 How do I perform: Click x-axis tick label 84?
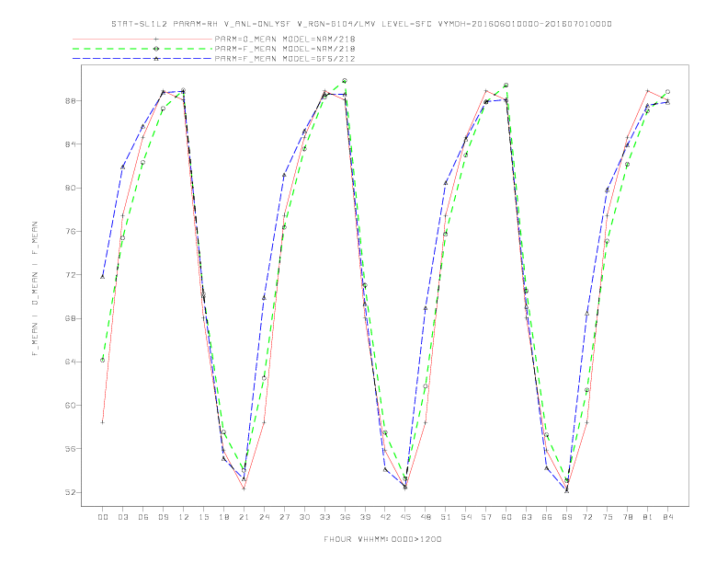668,517
